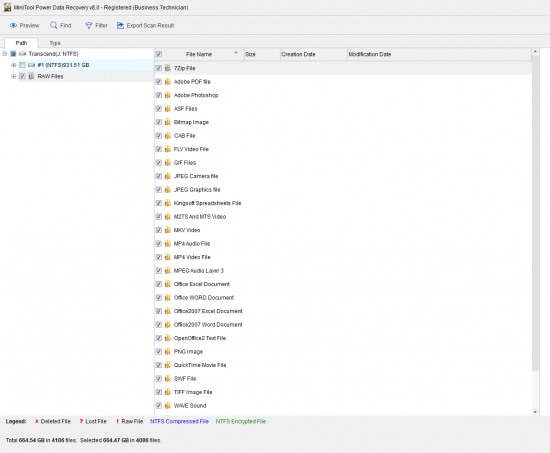Expand the #1 (NTFS) 931.51 GB node
Image resolution: width=550 pixels, height=453 pixels.
(x=13, y=65)
